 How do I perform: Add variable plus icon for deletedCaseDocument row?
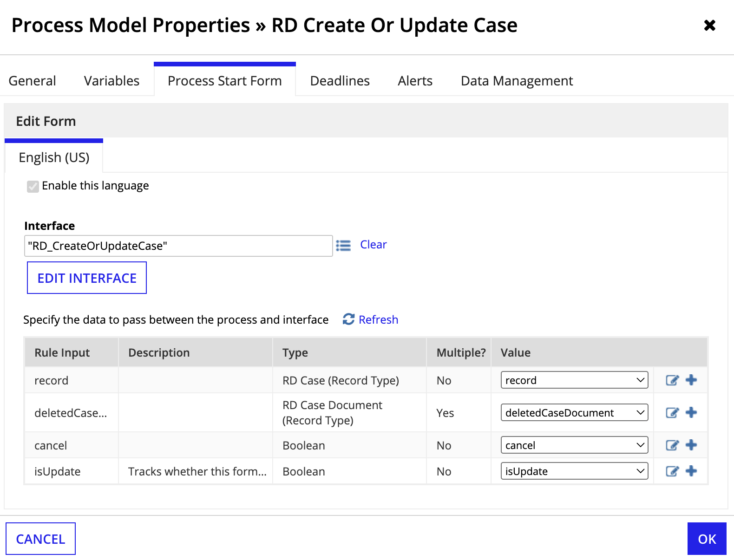coord(691,412)
